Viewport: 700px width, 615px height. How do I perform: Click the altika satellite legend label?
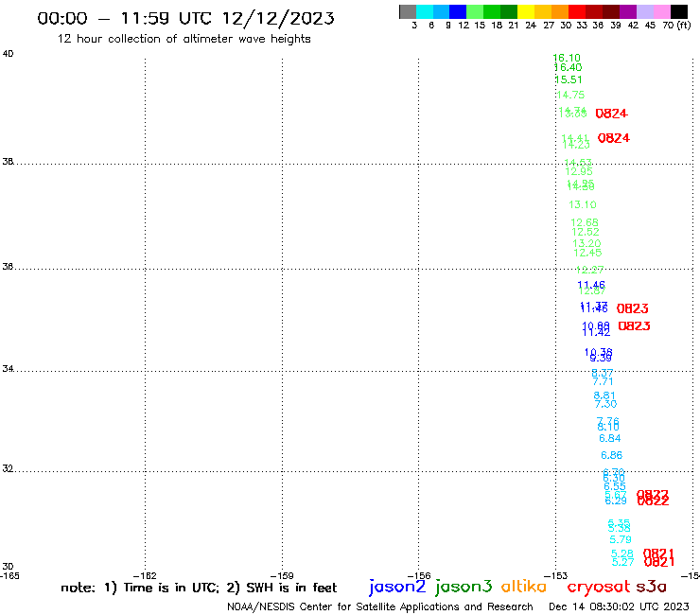(x=524, y=587)
